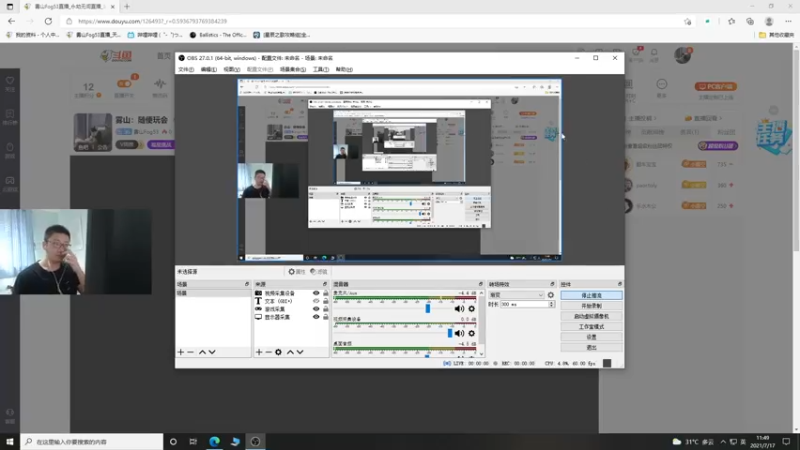Viewport: 800px width, 450px height.
Task: Open source properties gear in Sources panel toolbar
Action: 278,352
